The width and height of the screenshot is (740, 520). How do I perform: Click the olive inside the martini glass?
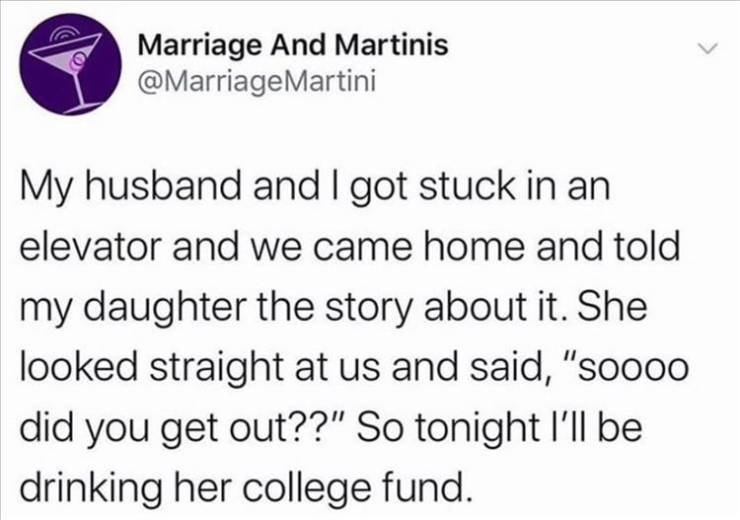click(x=77, y=61)
